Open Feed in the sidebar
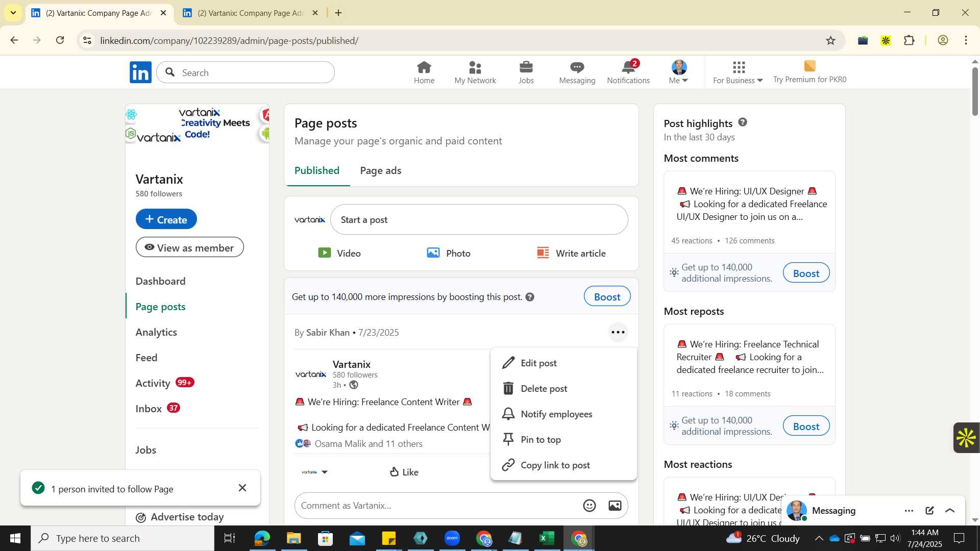Viewport: 980px width, 551px height. (x=146, y=358)
